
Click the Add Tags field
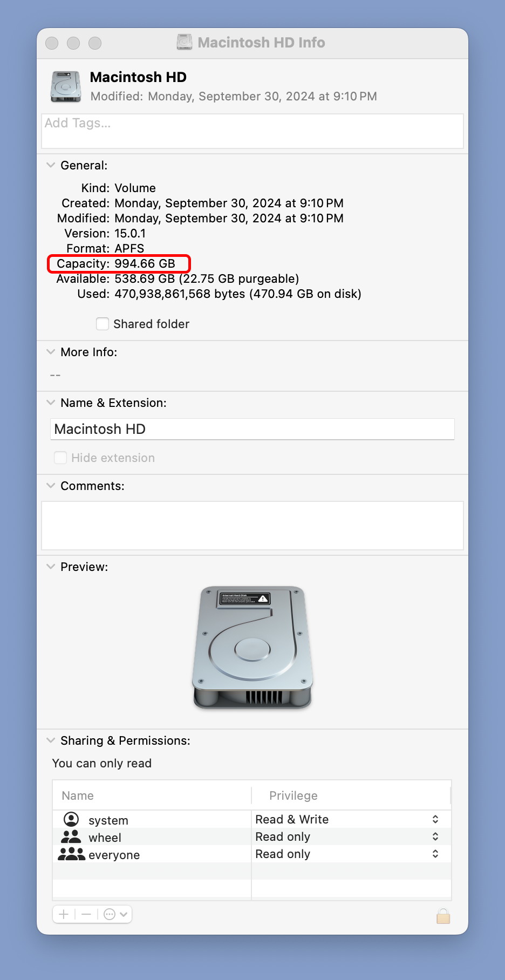tap(252, 131)
